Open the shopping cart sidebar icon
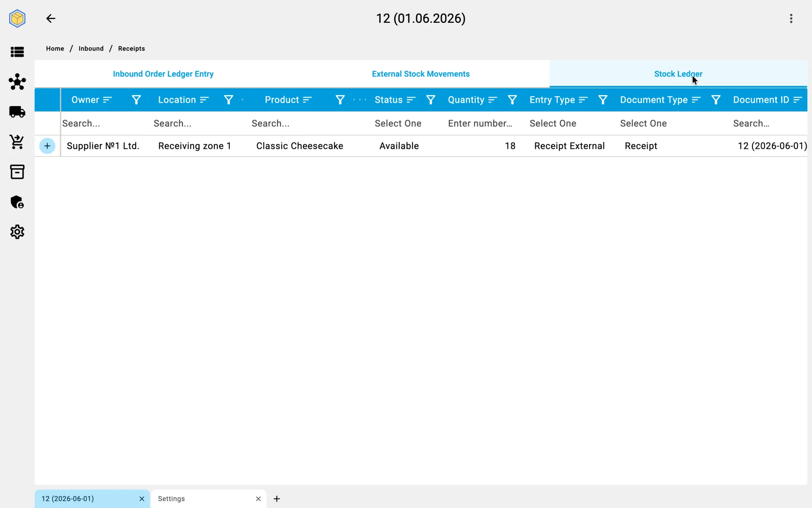 tap(17, 142)
